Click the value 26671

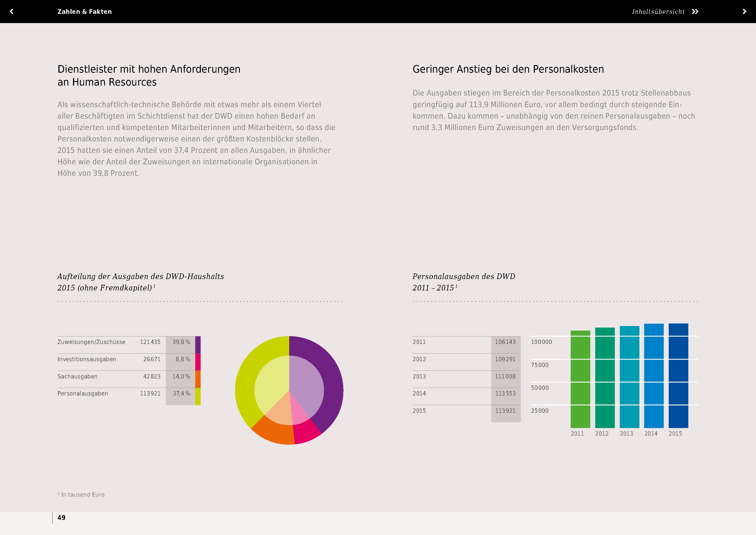tap(152, 359)
